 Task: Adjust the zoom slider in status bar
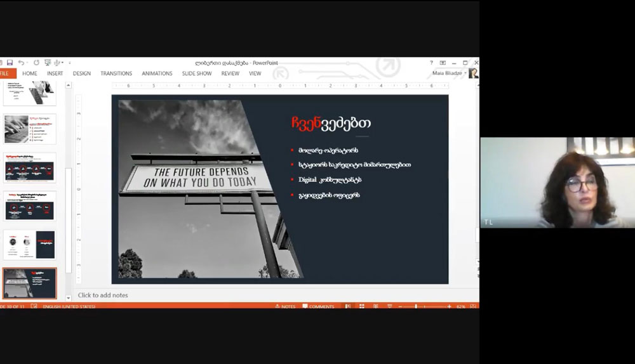pos(416,306)
